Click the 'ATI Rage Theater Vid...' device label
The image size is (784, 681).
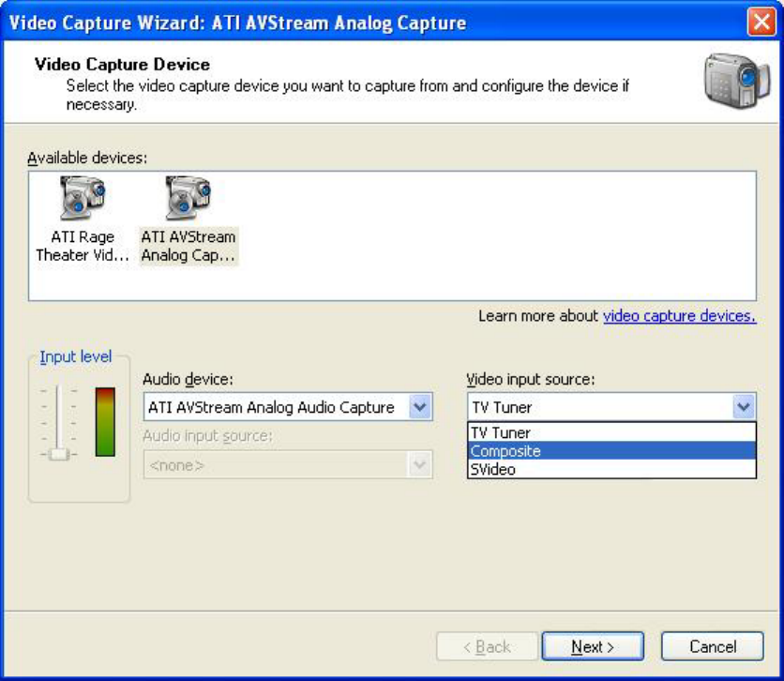pos(83,246)
